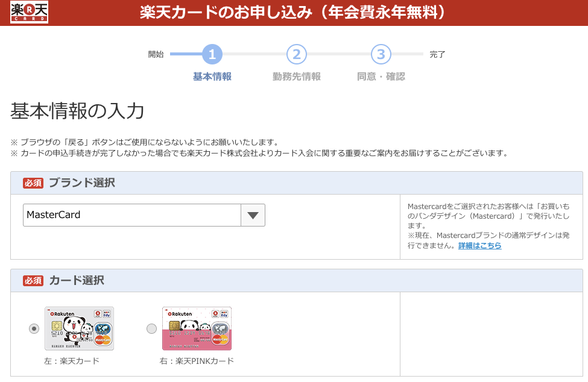
Task: Click the カード選択 section heading
Action: (77, 280)
